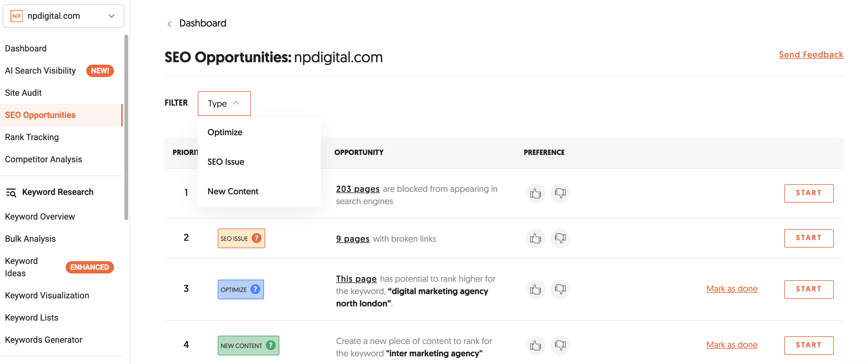Click thumbs down for 203 pages blocked row
The height and width of the screenshot is (364, 868).
point(560,193)
